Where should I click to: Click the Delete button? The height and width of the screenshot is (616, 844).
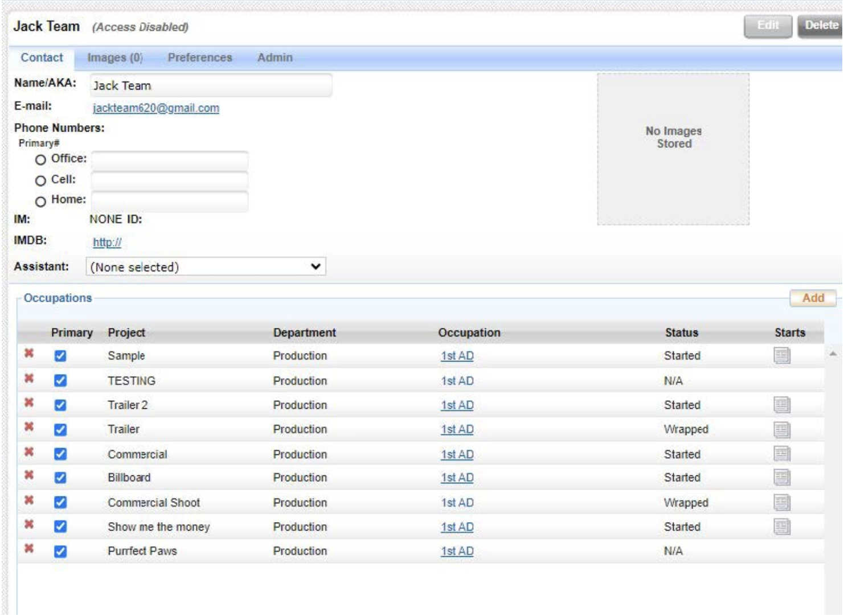click(821, 26)
